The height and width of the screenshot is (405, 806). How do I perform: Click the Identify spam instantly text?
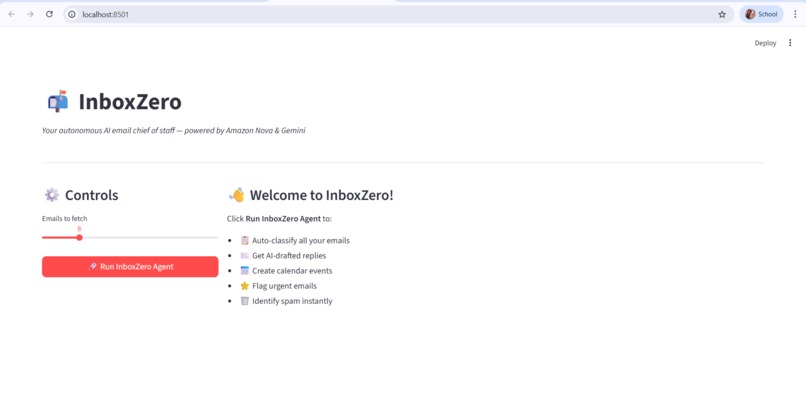tap(292, 301)
